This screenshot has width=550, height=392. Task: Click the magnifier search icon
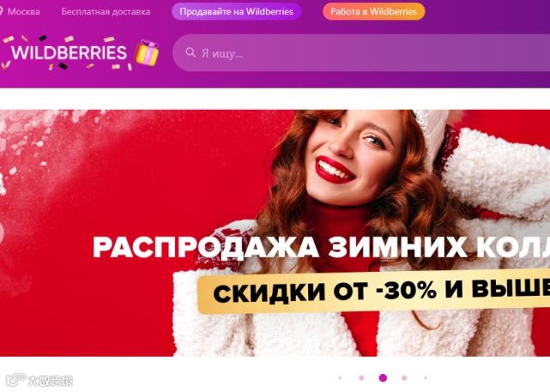(x=190, y=53)
